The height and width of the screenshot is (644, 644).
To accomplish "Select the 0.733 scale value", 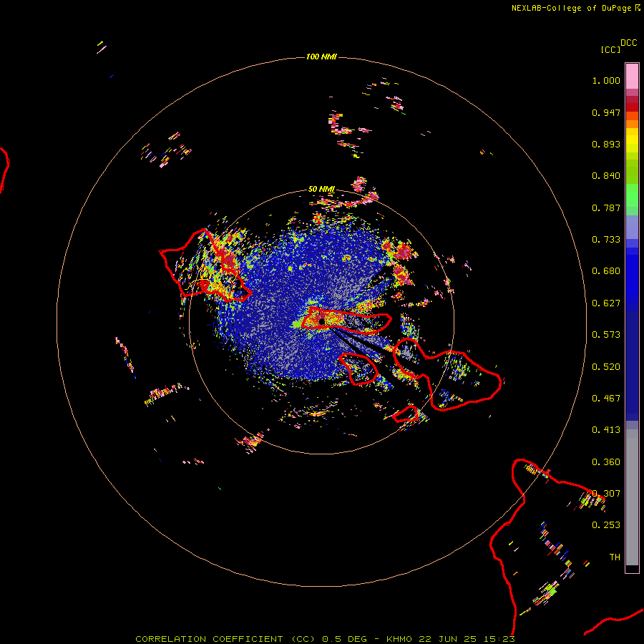I will click(x=606, y=240).
